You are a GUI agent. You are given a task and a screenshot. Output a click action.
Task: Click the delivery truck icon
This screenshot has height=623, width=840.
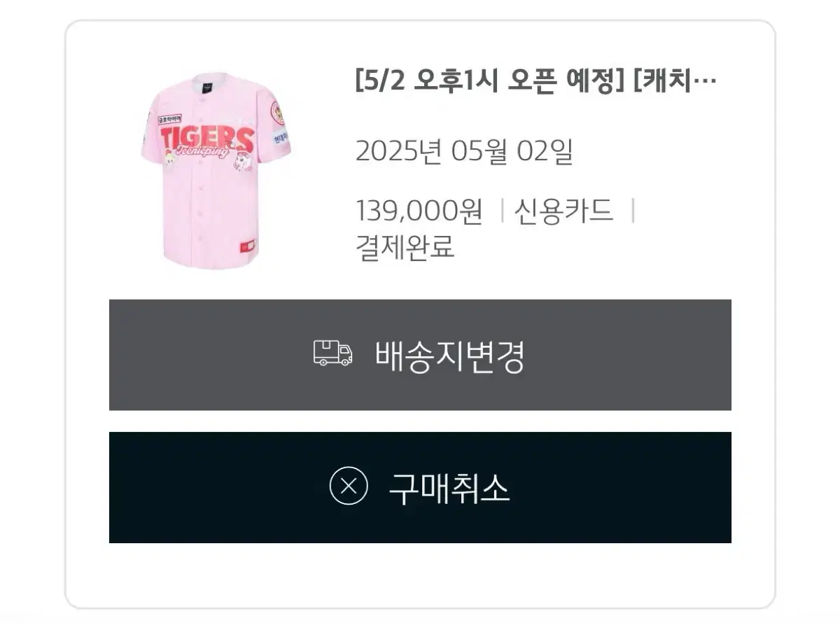click(x=333, y=353)
